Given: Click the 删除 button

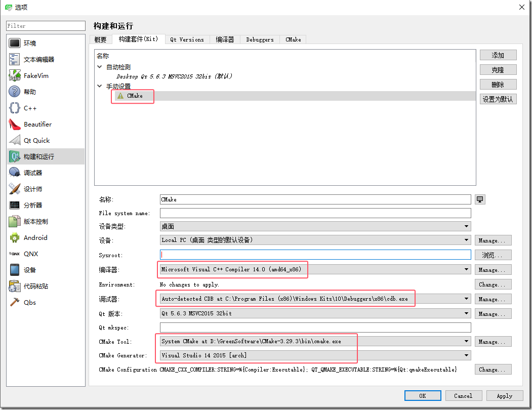Looking at the screenshot, I should pos(498,84).
